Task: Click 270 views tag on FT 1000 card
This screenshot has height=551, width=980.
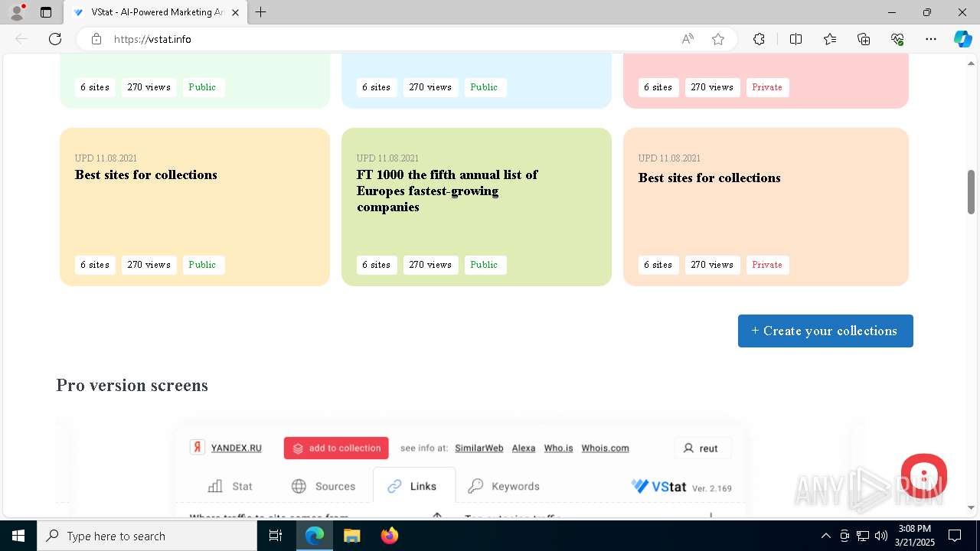Action: pyautogui.click(x=430, y=265)
